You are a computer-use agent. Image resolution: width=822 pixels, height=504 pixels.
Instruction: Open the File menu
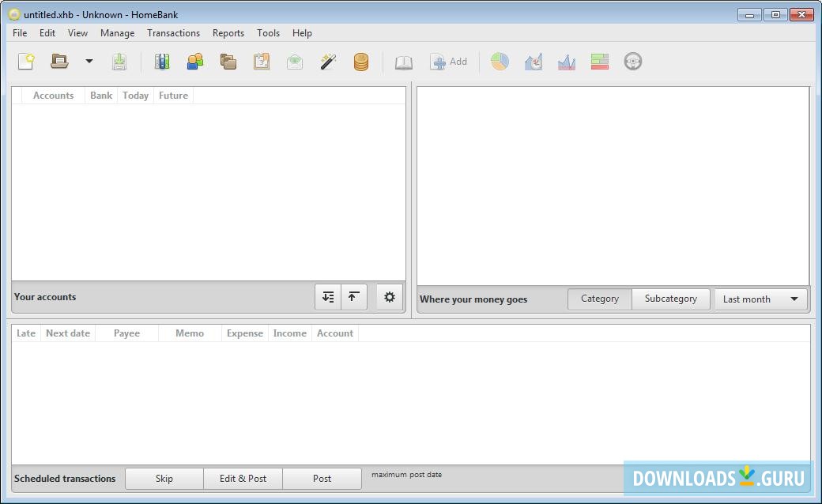tap(20, 33)
